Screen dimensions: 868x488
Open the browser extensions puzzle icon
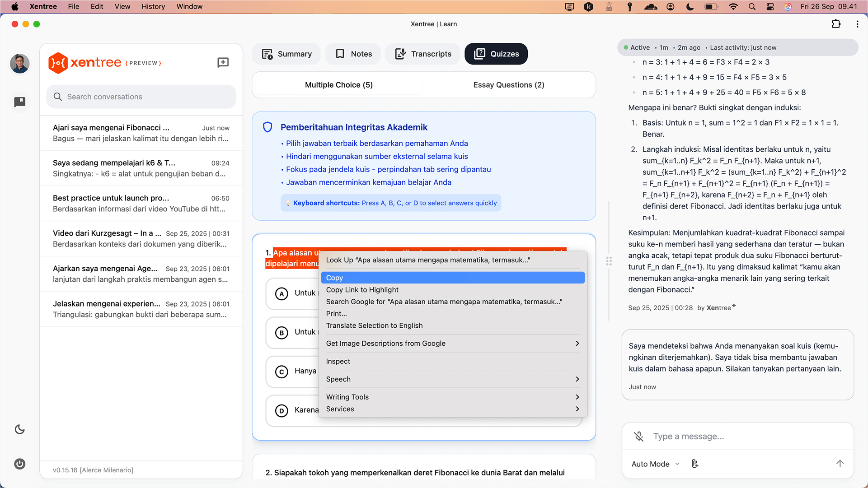(836, 24)
